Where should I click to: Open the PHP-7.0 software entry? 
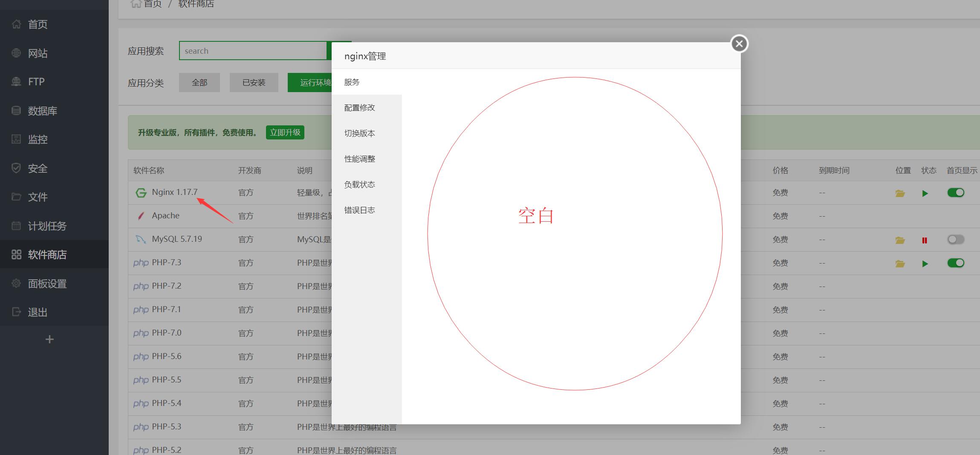167,333
